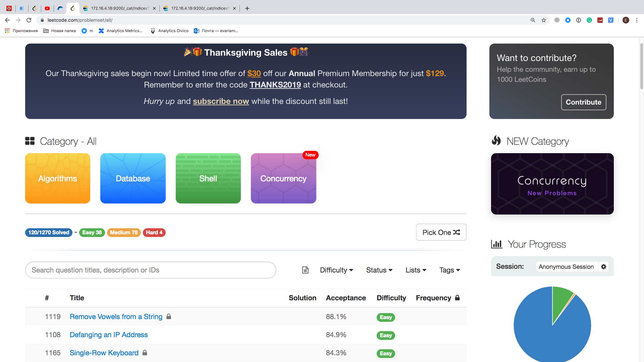Open the 'm' bookmark with blue circle
The height and width of the screenshot is (362, 644).
(87, 31)
